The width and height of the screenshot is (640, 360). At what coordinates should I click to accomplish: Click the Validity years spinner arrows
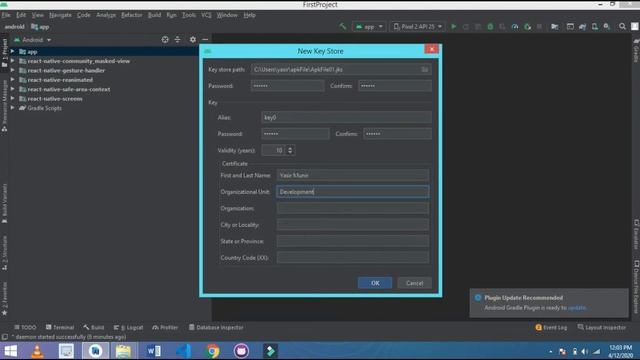[290, 150]
